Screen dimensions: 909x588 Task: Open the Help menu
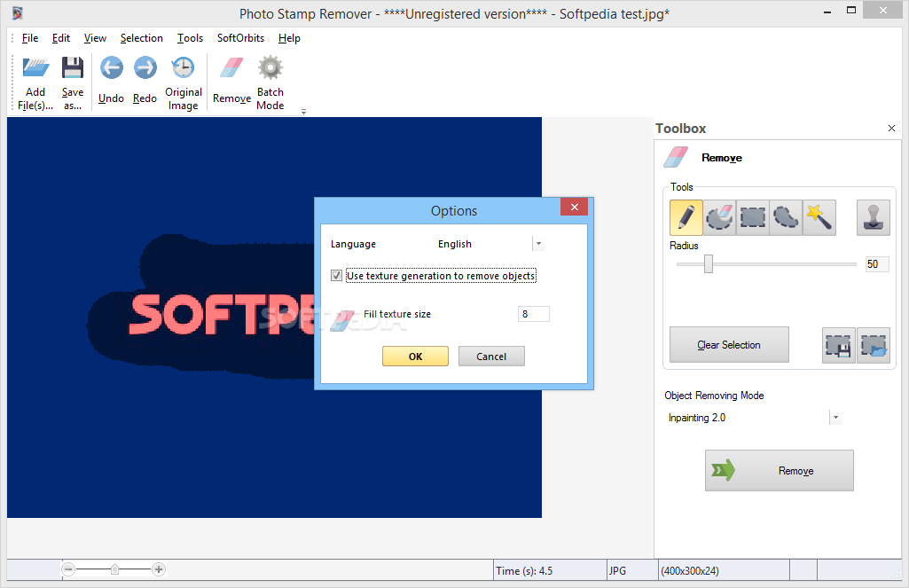pyautogui.click(x=289, y=38)
